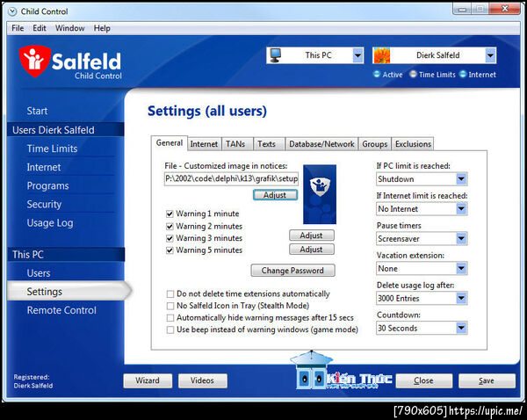Click the Child Control title bar icon

(12, 11)
